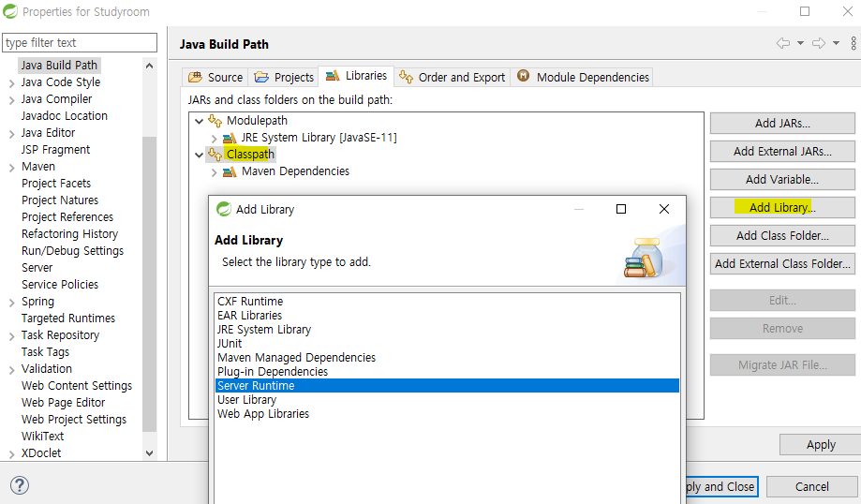
Task: Expand Java Code Style in sidebar
Action: [11, 83]
